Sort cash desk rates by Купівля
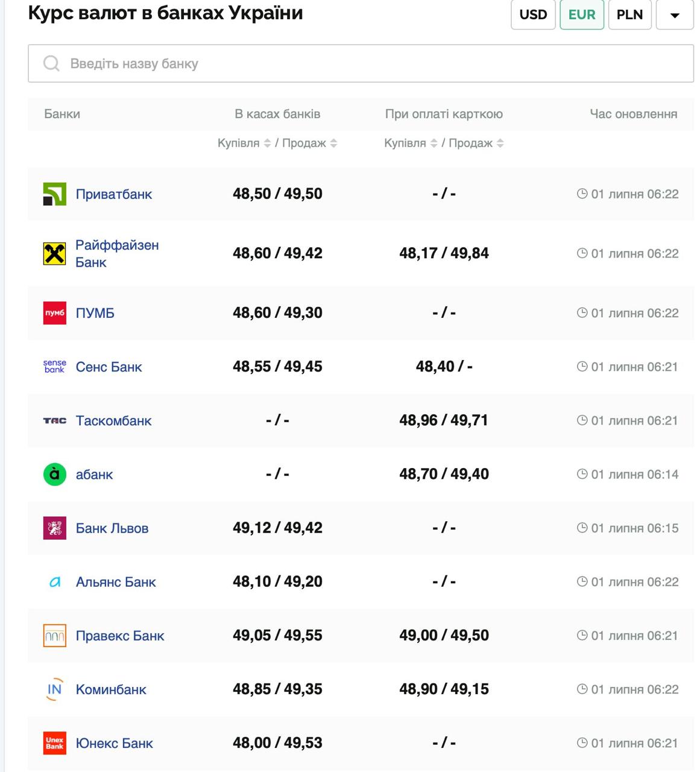Viewport: 700px width, 772px height. coord(244,143)
